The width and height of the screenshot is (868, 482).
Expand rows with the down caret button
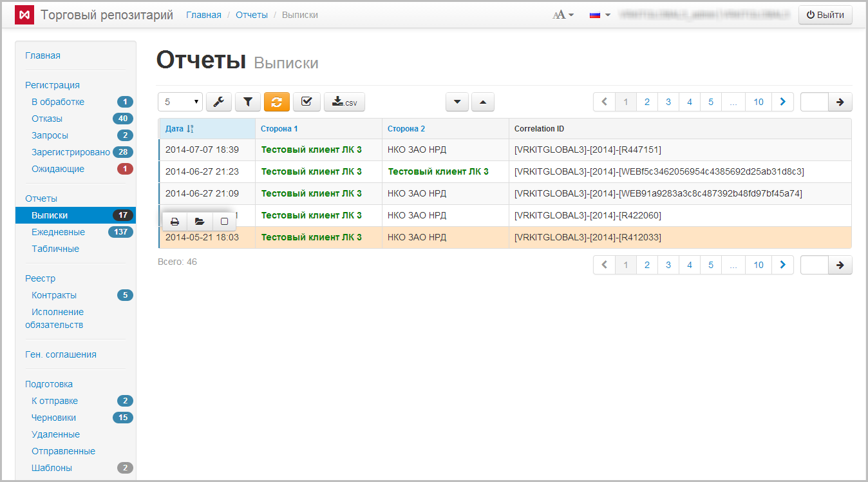[x=457, y=102]
